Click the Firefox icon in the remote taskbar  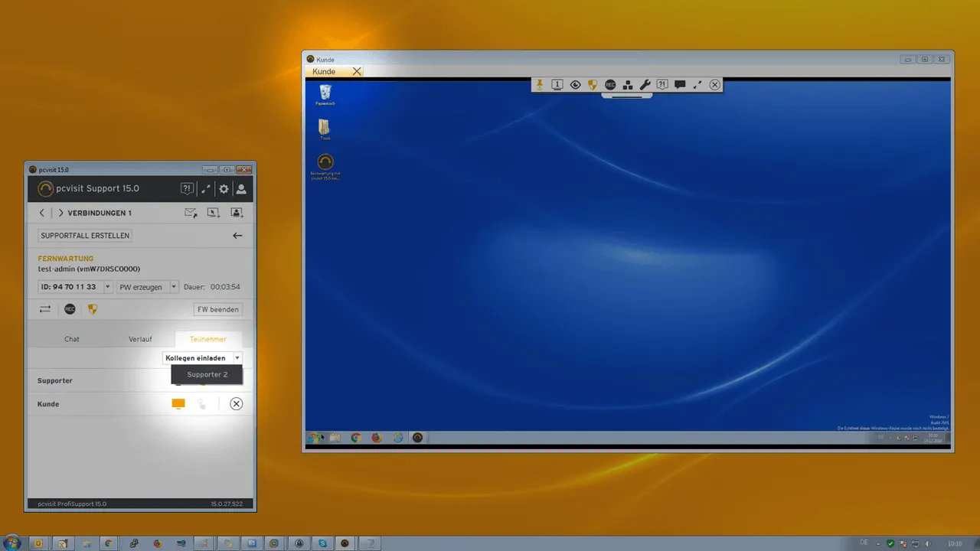377,439
